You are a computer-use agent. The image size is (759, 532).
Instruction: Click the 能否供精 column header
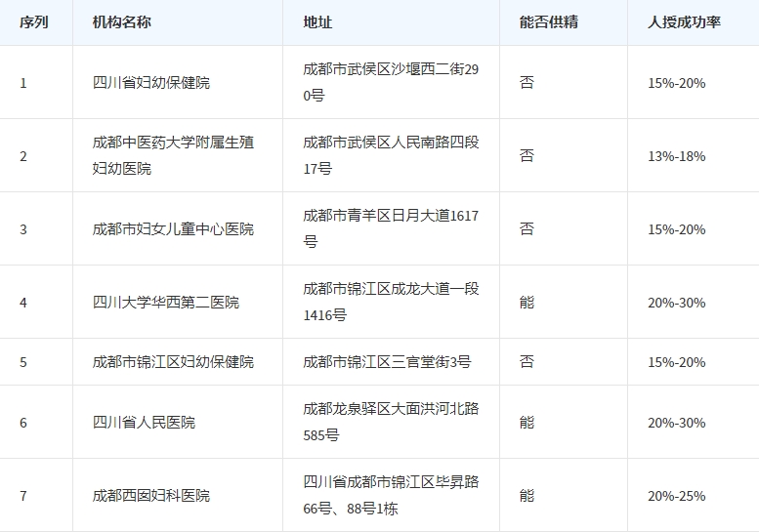[548, 22]
